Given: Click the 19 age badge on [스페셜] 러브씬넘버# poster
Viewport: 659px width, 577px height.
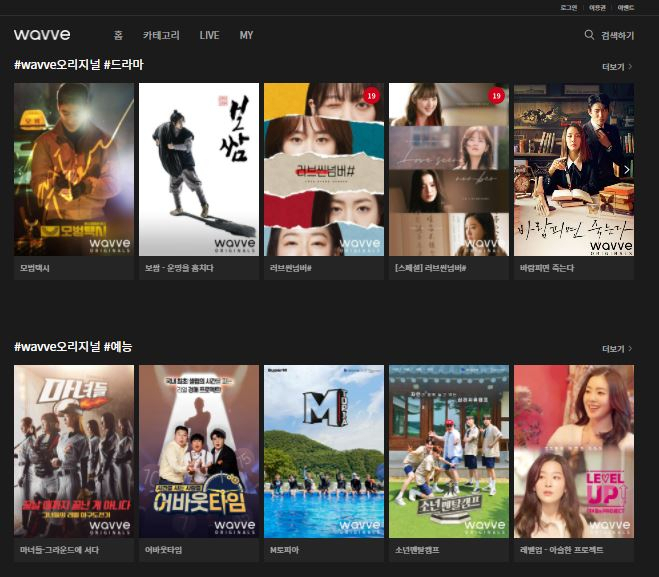Looking at the screenshot, I should click(496, 96).
